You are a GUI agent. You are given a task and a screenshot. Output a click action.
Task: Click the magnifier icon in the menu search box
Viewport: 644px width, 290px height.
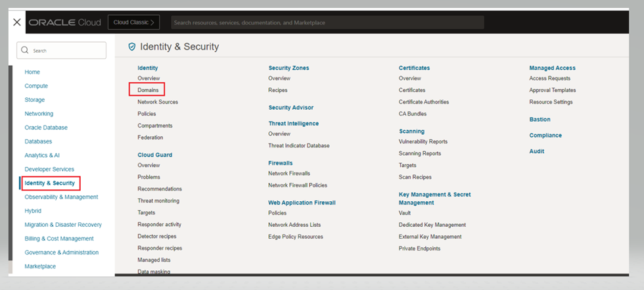pos(25,50)
